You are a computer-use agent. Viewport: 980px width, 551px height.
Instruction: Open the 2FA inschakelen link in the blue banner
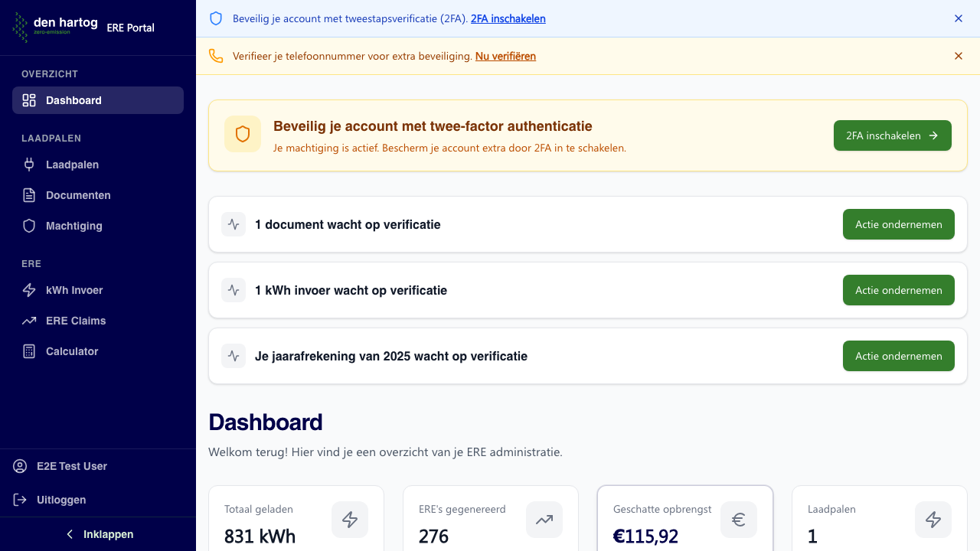click(x=508, y=18)
